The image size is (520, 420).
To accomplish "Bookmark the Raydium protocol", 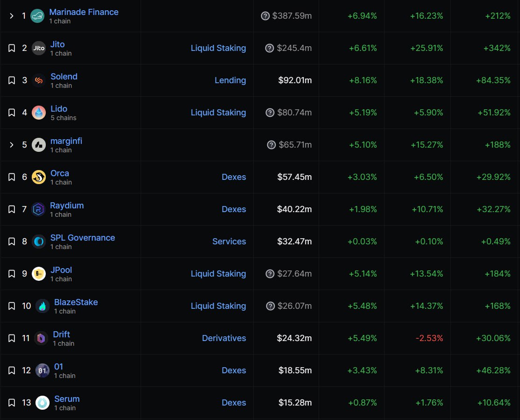I will [12, 209].
